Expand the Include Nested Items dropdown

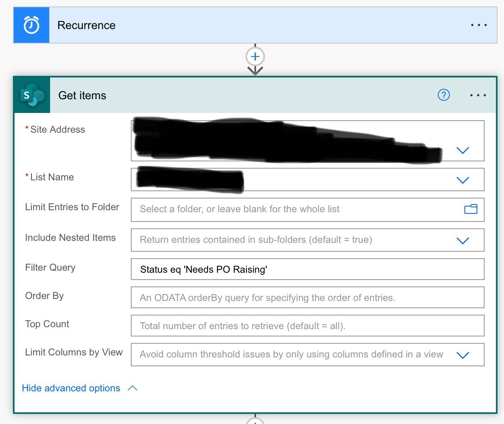pyautogui.click(x=463, y=240)
